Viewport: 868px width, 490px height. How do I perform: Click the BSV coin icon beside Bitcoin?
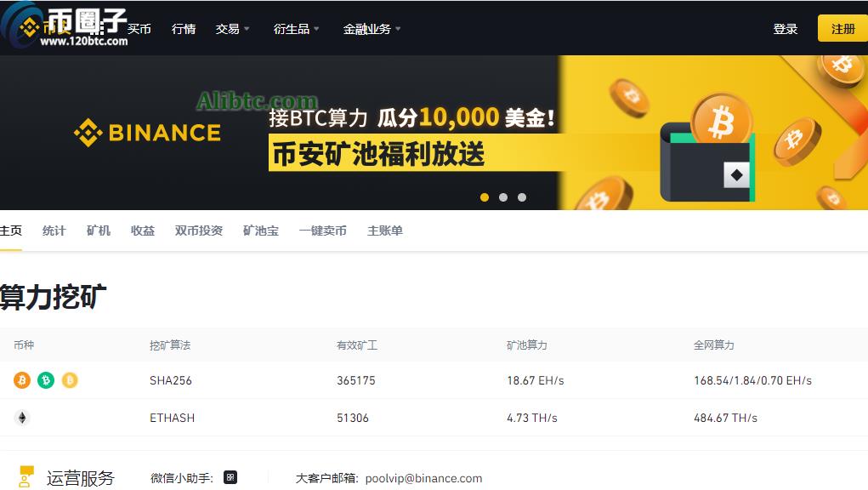click(x=71, y=380)
